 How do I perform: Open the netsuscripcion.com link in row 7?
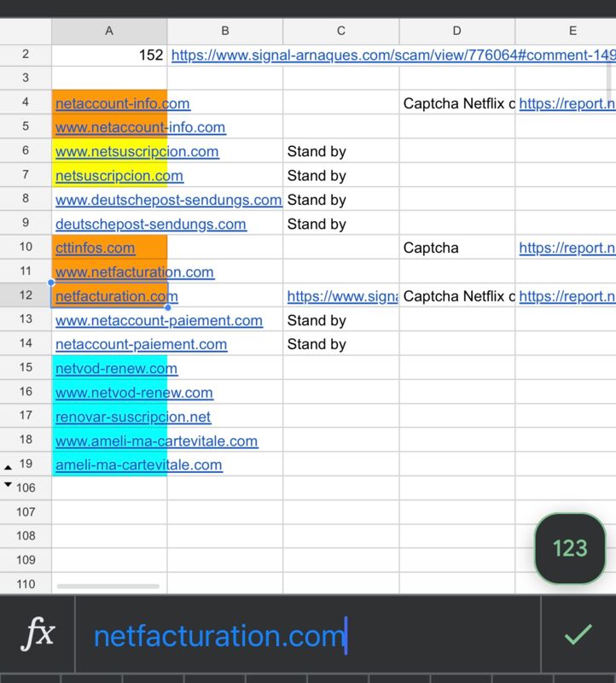tap(119, 176)
